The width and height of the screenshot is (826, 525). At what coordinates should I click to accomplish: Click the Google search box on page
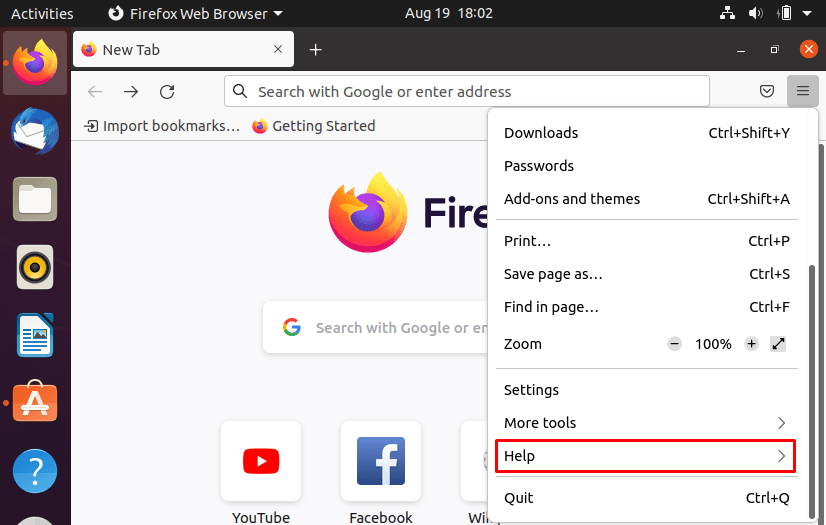376,328
